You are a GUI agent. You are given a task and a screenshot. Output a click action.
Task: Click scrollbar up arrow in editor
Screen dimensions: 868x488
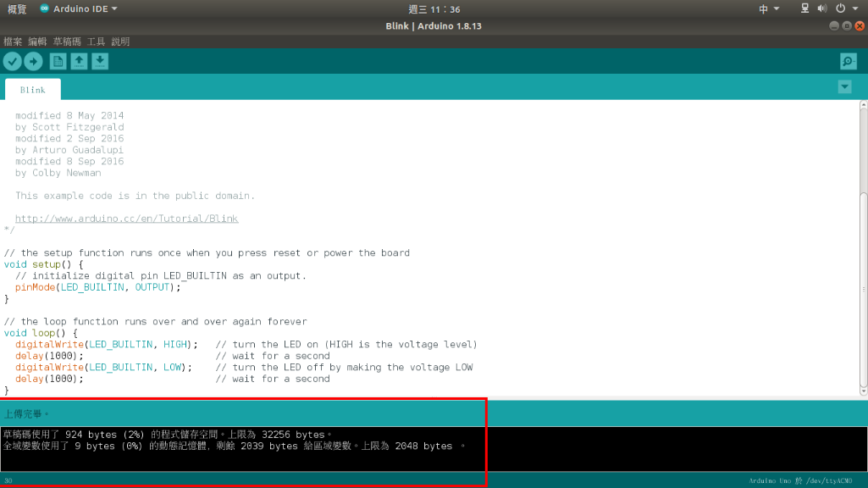coord(864,105)
